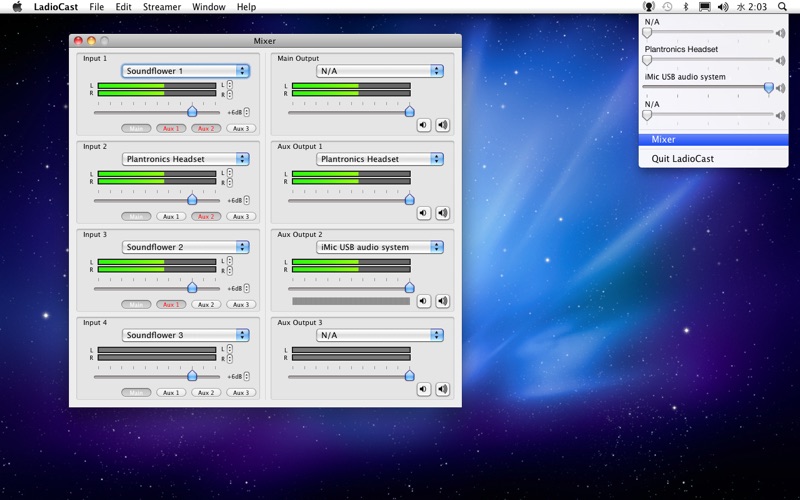Open the LadioCast application menu
The height and width of the screenshot is (500, 800).
point(56,7)
